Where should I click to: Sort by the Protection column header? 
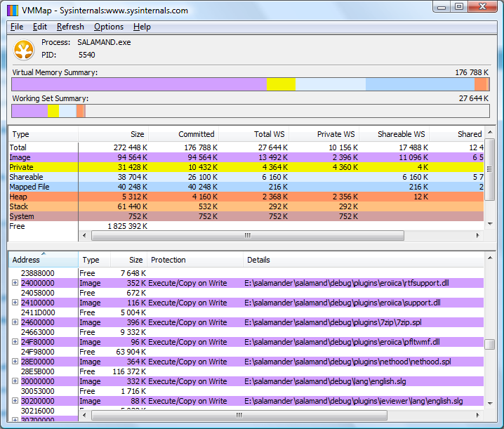click(x=194, y=260)
